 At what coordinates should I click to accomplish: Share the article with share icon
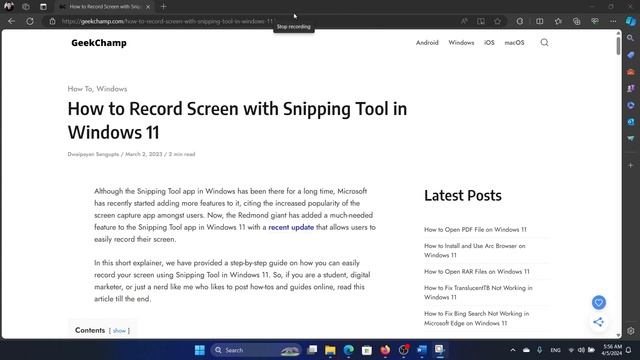point(598,322)
